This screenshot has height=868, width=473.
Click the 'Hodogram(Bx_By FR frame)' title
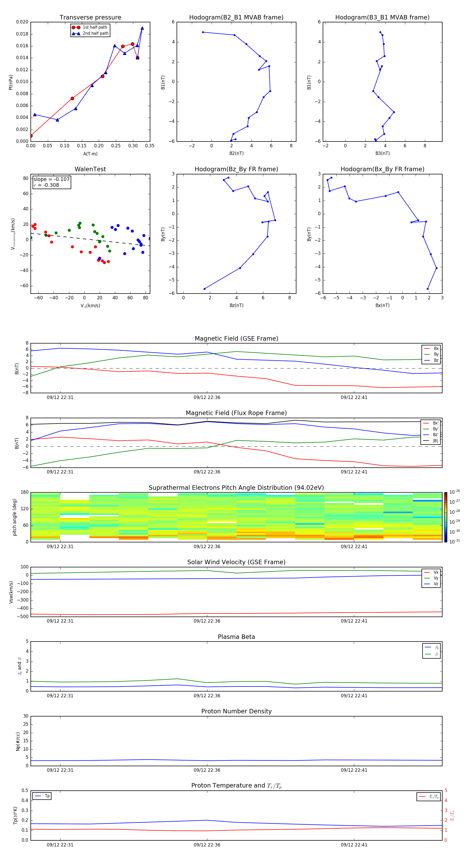click(x=382, y=169)
